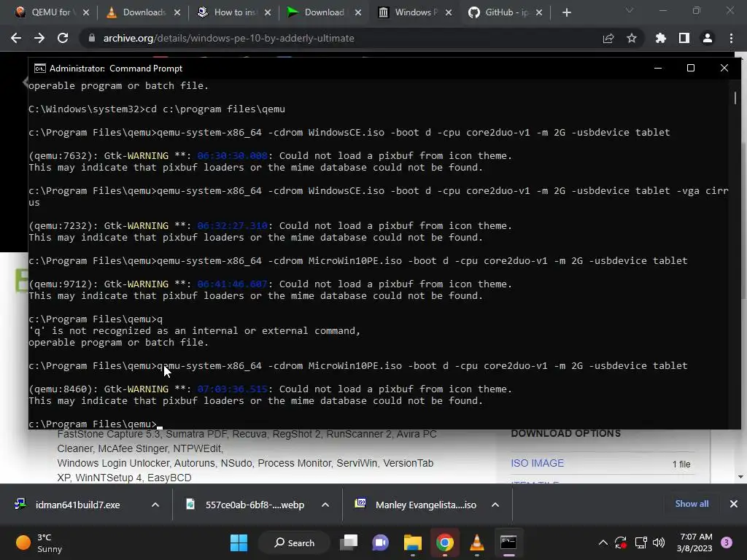Image resolution: width=747 pixels, height=560 pixels.
Task: Close the VLC Downloads tab
Action: click(x=177, y=12)
